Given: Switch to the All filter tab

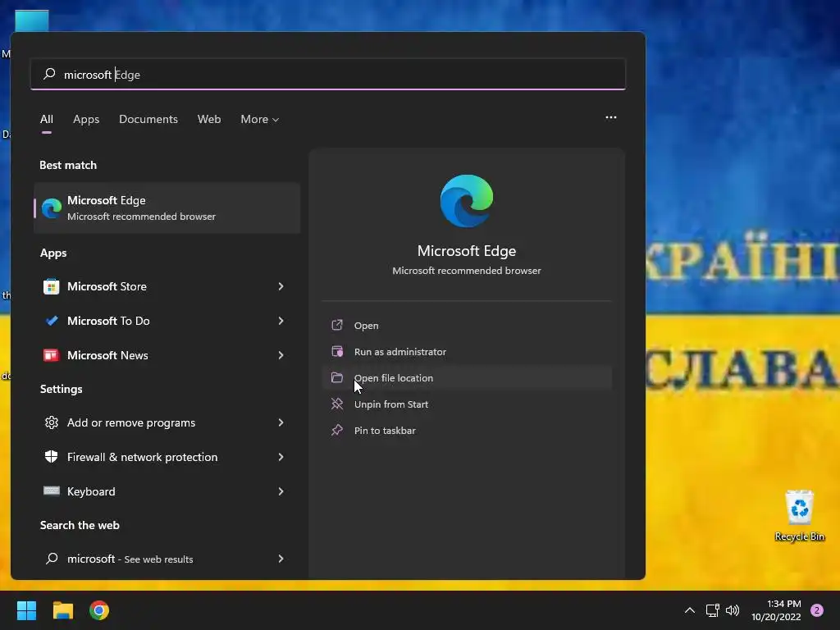Looking at the screenshot, I should (47, 119).
